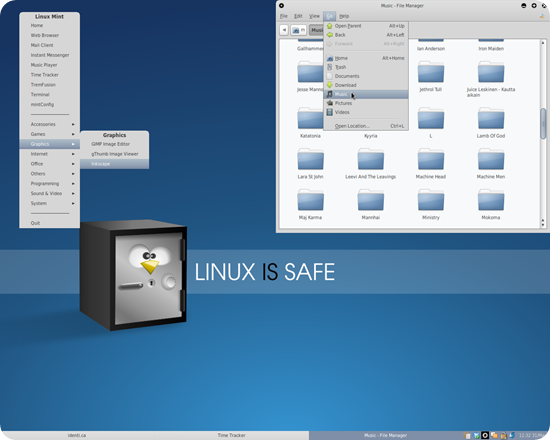
Task: Click the blue swirl tray icon
Action: [x=512, y=435]
